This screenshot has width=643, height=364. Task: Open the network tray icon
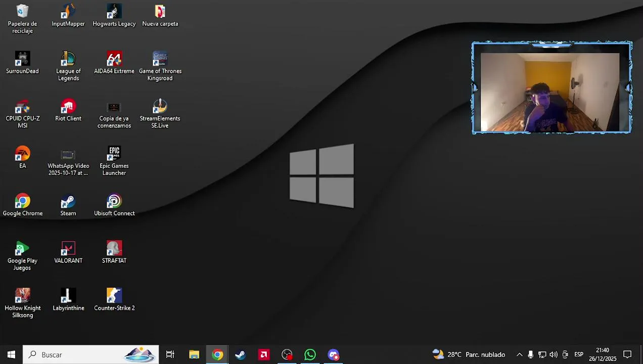pyautogui.click(x=542, y=355)
